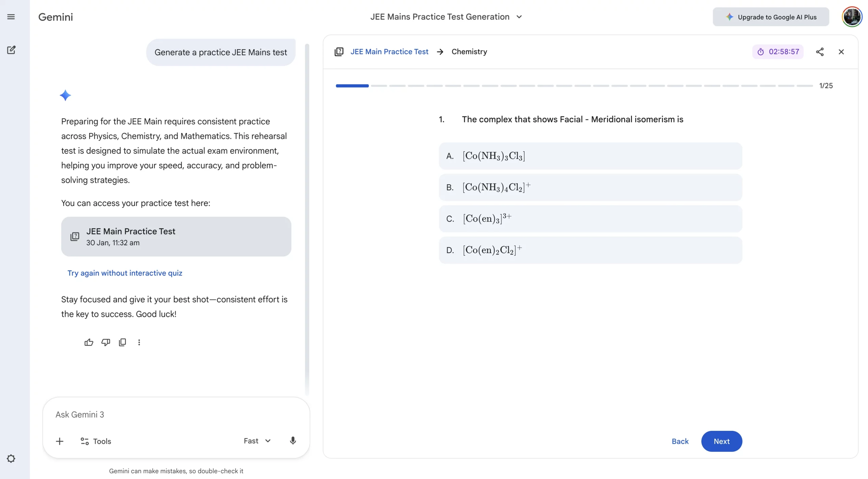The width and height of the screenshot is (868, 479).
Task: Open the settings gear
Action: click(11, 458)
